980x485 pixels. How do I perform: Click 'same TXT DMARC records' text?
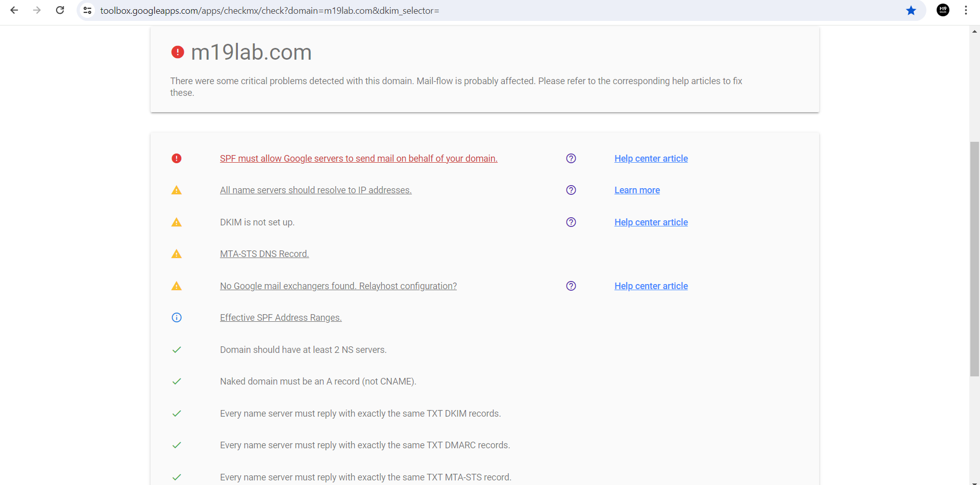(365, 445)
